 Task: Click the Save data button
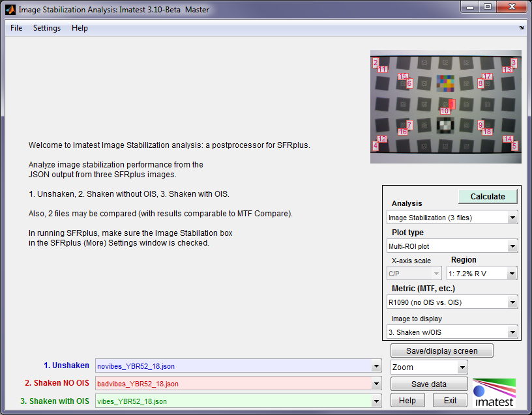[x=429, y=384]
